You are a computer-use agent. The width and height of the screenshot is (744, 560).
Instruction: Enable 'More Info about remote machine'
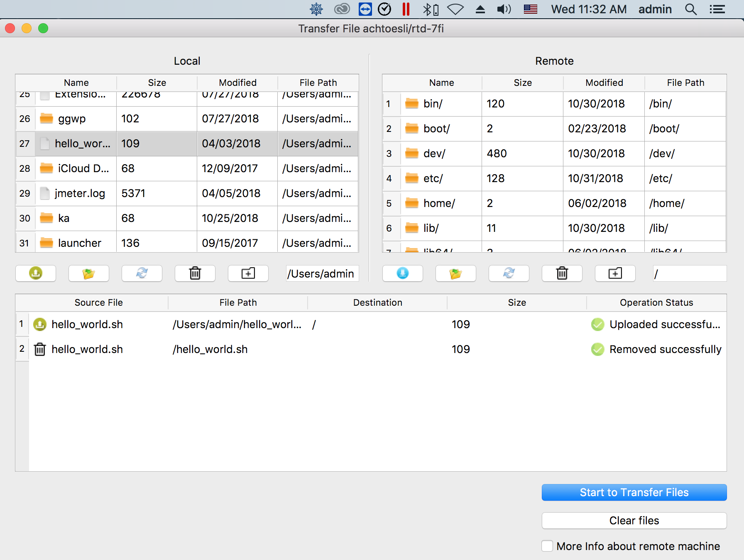547,546
